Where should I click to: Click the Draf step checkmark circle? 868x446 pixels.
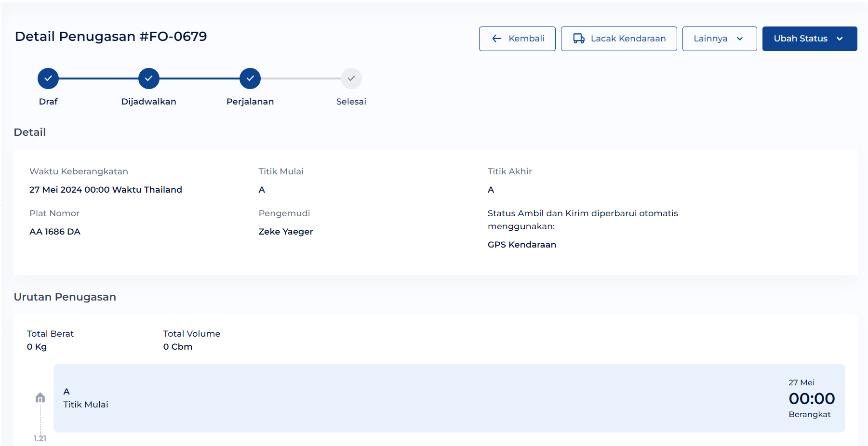(48, 79)
